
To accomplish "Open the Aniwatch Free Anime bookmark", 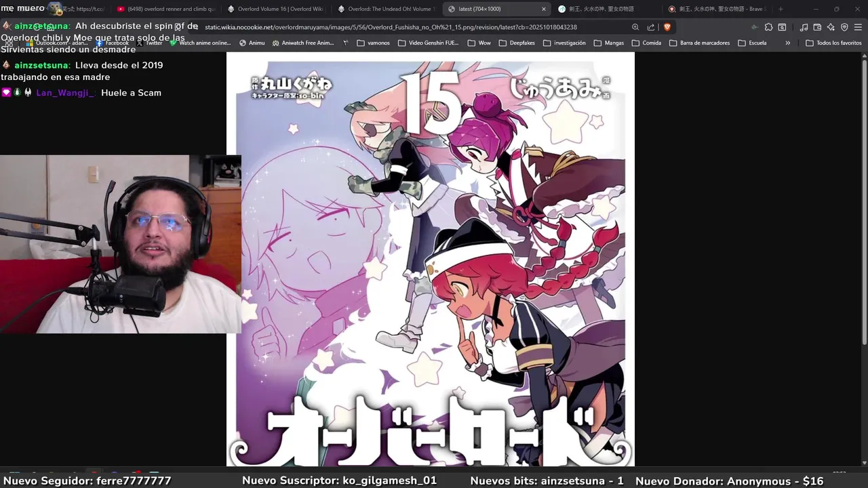I will point(303,43).
